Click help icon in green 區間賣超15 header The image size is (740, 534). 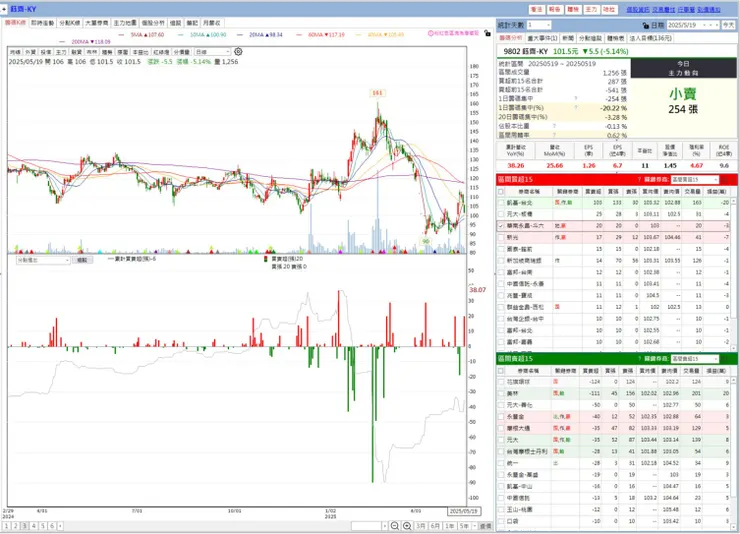click(639, 359)
